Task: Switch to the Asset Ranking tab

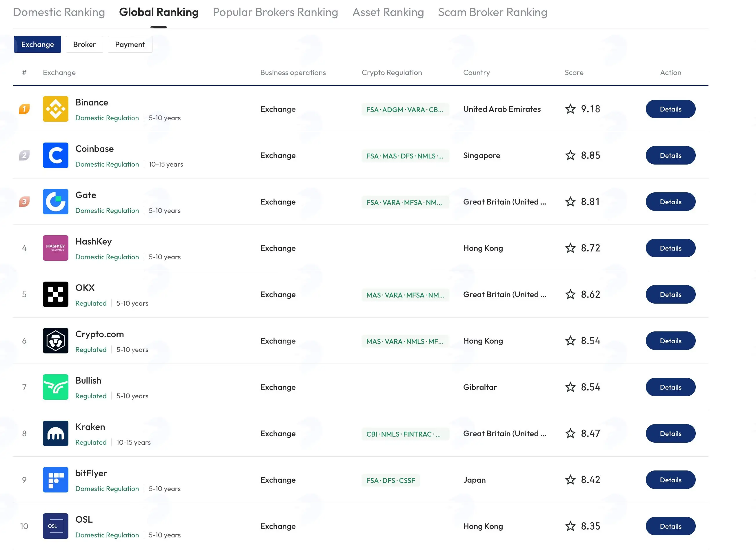Action: [x=388, y=12]
